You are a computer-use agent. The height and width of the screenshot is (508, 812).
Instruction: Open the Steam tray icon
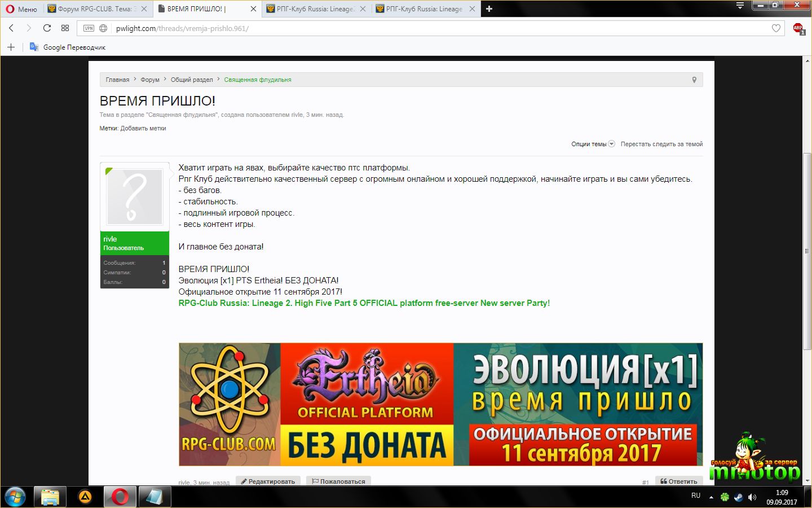coord(738,497)
